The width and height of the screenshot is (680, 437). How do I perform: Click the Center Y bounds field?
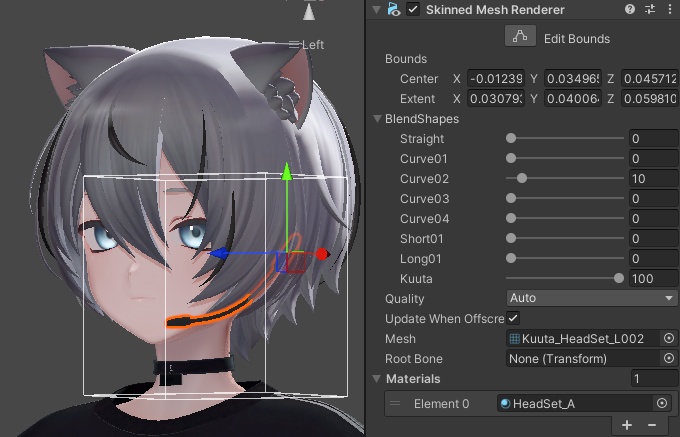pos(573,78)
